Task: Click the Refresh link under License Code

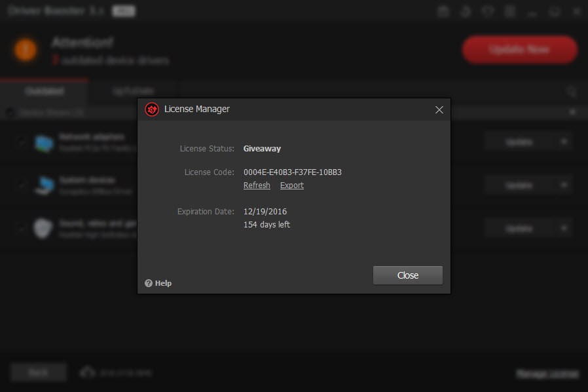Action: [x=257, y=186]
